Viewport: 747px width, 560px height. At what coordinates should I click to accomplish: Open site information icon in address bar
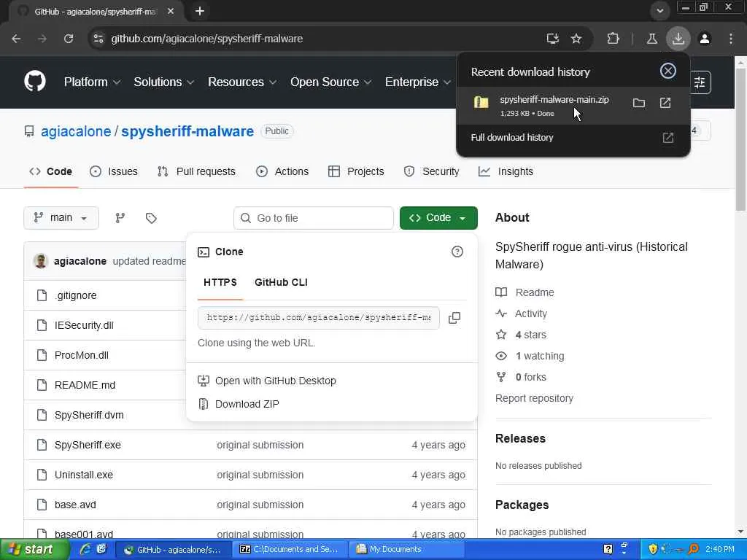tap(98, 39)
